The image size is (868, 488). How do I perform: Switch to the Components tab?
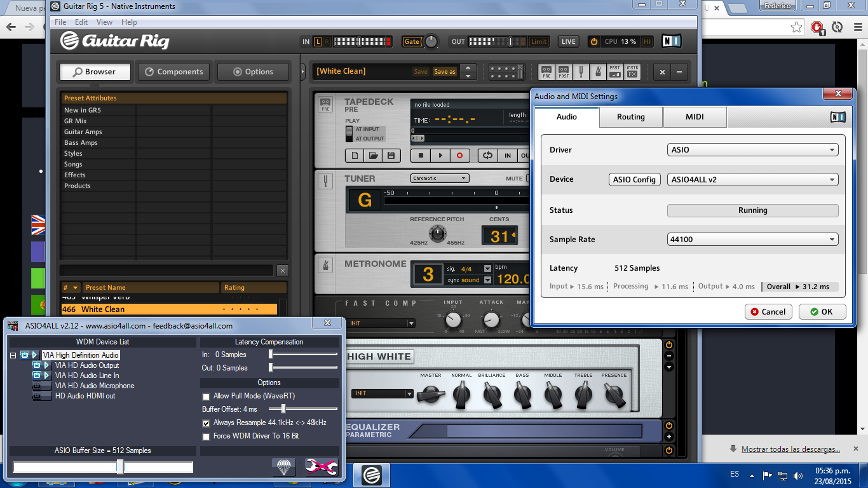(174, 72)
